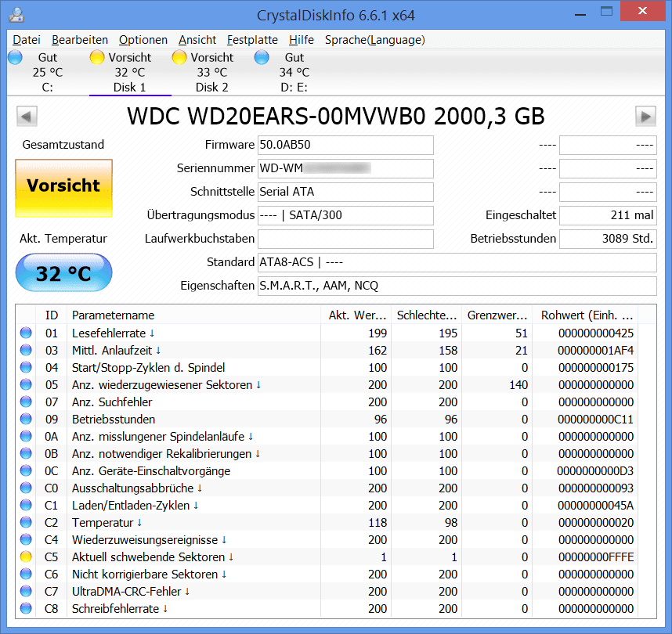Click the Eigenschaften field S.M.A.R.T., AAM, NCQ
The height and width of the screenshot is (634, 672).
pos(457,286)
